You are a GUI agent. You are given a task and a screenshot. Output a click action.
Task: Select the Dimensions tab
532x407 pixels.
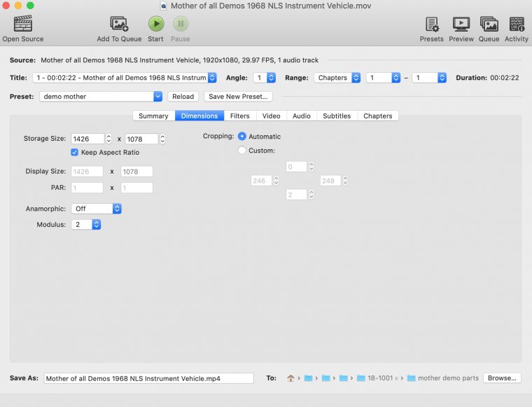199,116
